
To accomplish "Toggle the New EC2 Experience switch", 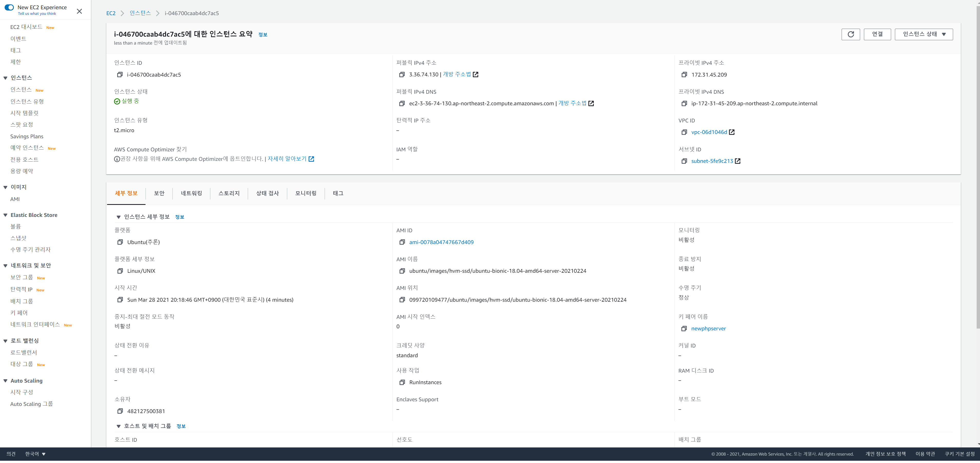I will click(9, 7).
